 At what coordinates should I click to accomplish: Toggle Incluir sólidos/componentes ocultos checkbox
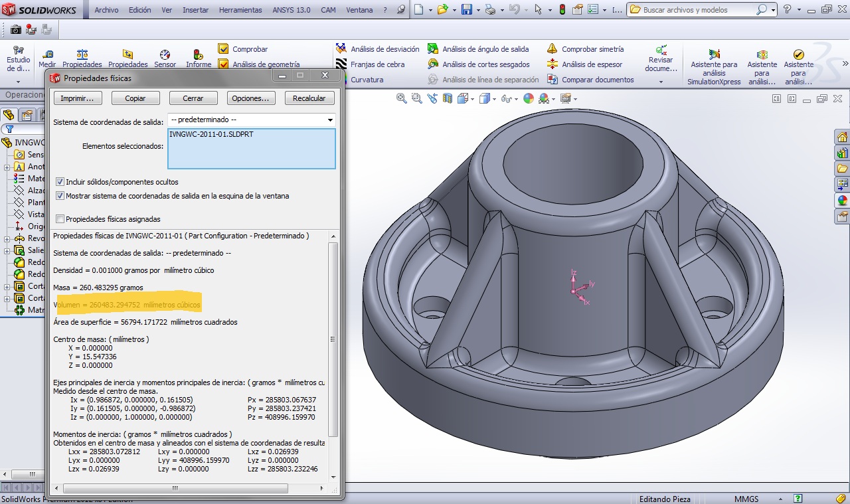tap(60, 182)
